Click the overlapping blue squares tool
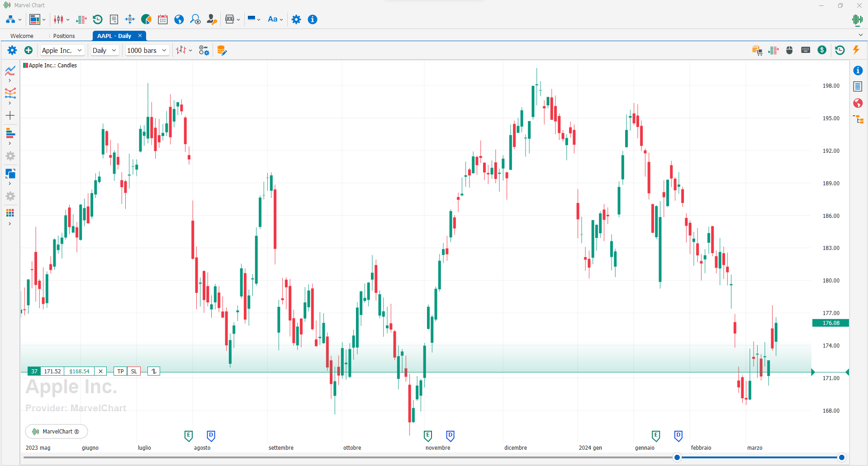Viewport: 868px width, 466px height. (x=10, y=174)
